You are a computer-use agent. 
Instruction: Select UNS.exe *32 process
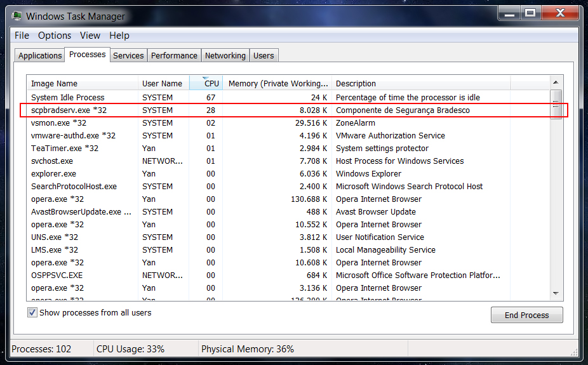(x=288, y=237)
